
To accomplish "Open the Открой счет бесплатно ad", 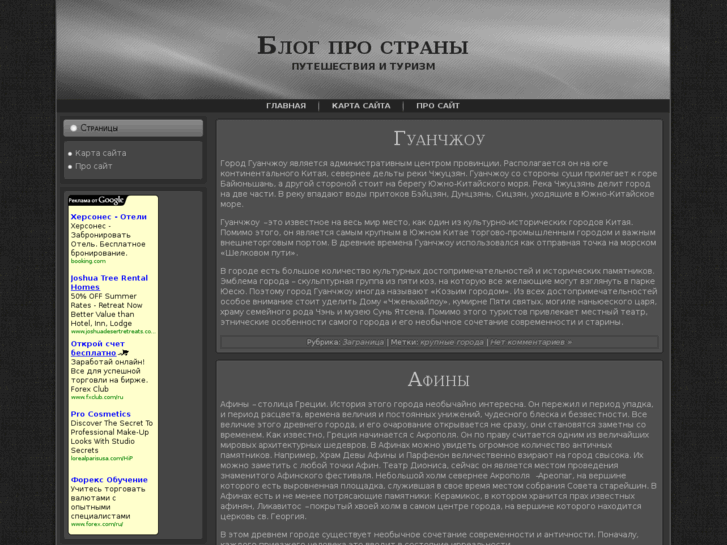I will (97, 348).
